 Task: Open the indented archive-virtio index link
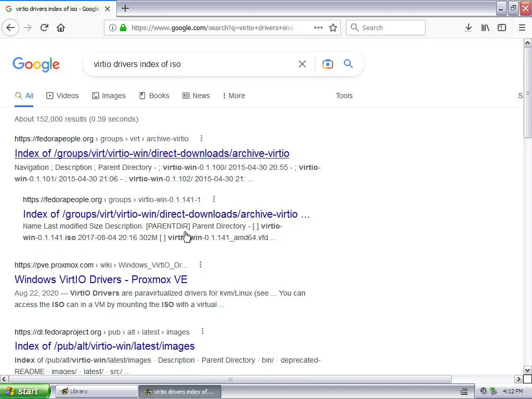pyautogui.click(x=166, y=214)
